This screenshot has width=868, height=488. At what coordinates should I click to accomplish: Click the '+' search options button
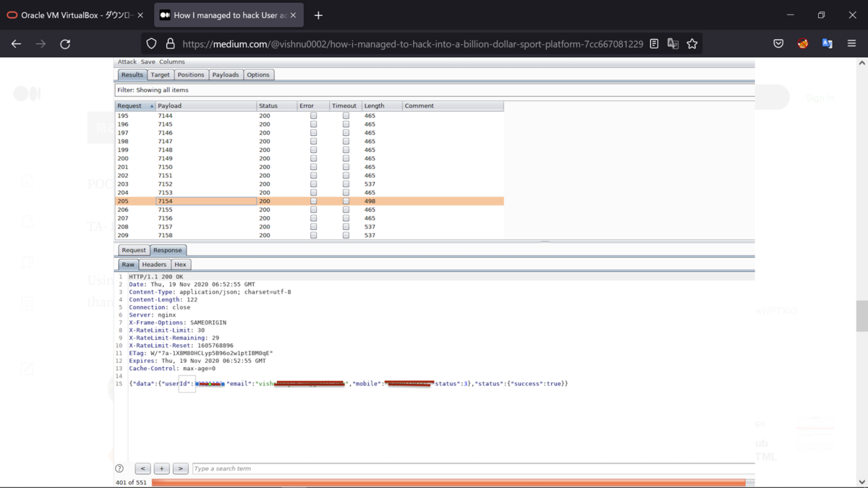click(x=161, y=468)
